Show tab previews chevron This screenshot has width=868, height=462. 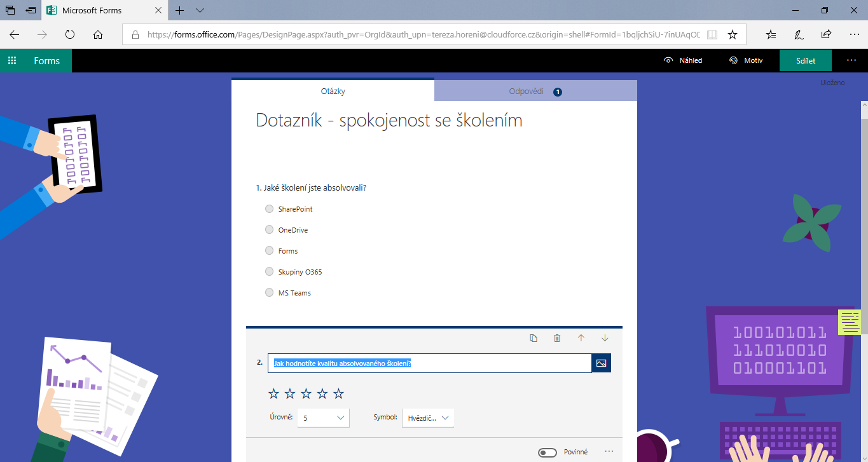[x=200, y=10]
